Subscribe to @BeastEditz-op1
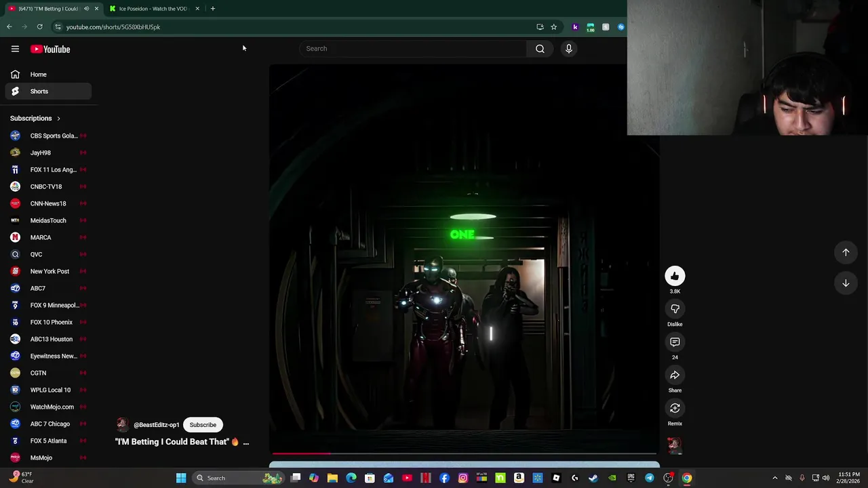This screenshot has width=868, height=488. (203, 425)
